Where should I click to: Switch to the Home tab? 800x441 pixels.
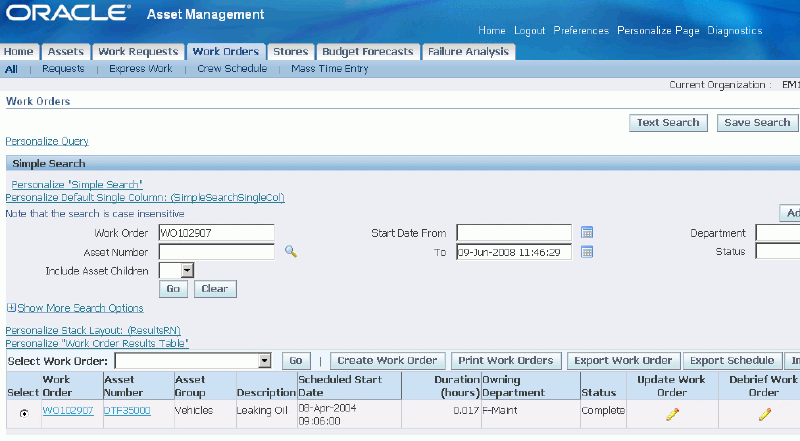click(18, 52)
